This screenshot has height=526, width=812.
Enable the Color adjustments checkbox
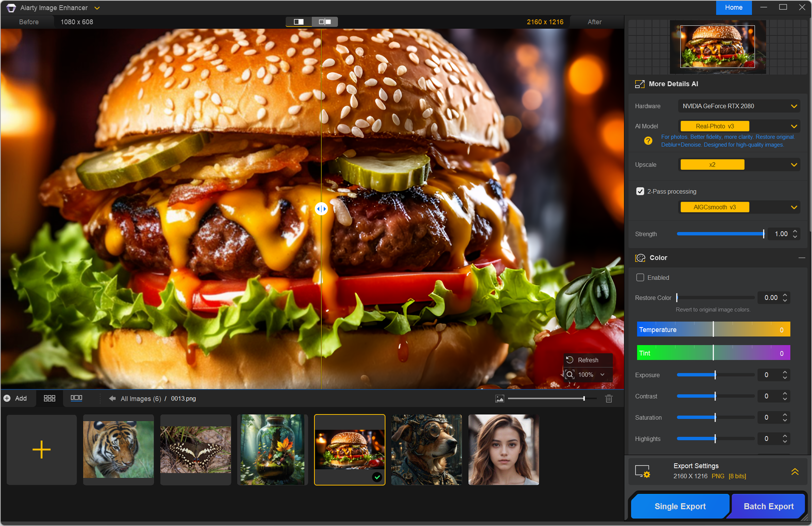[640, 277]
